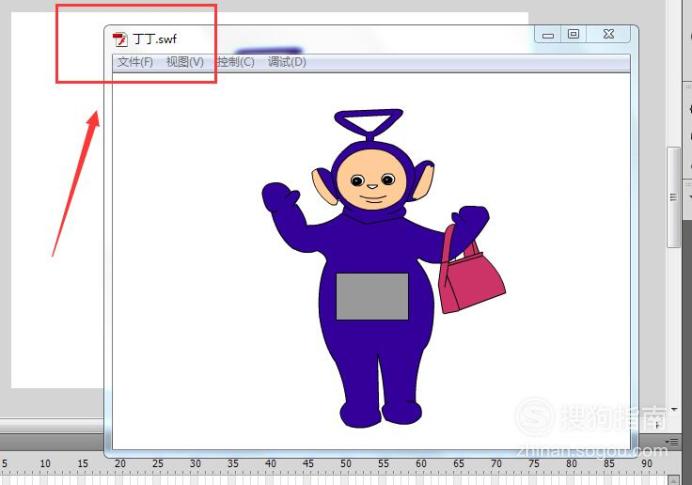
Task: Select frame 35 on the timeline ruler
Action: pyautogui.click(x=233, y=464)
